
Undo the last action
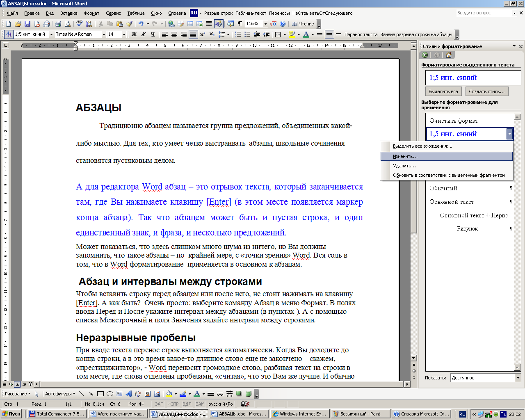pos(141,24)
